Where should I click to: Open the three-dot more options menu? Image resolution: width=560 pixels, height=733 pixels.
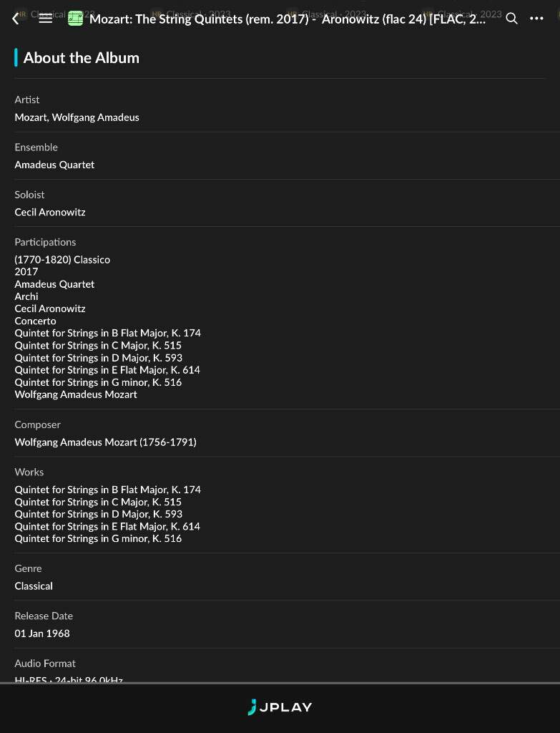[536, 19]
